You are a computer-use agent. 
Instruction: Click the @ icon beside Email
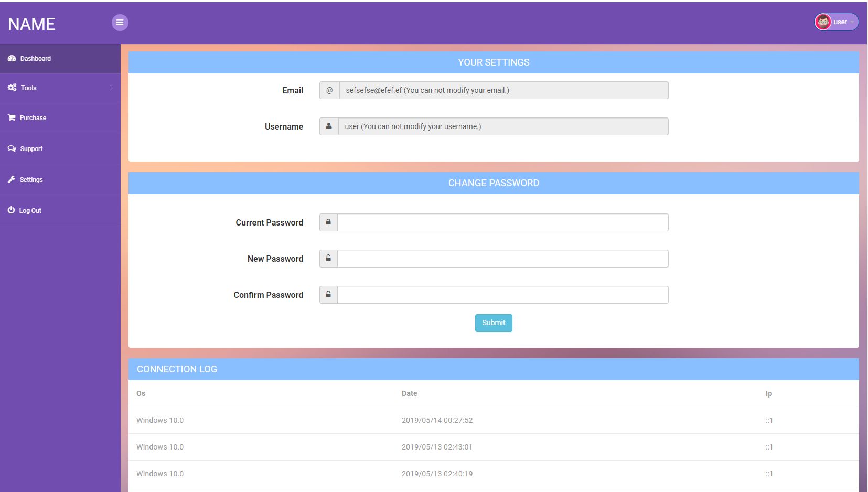(x=329, y=90)
